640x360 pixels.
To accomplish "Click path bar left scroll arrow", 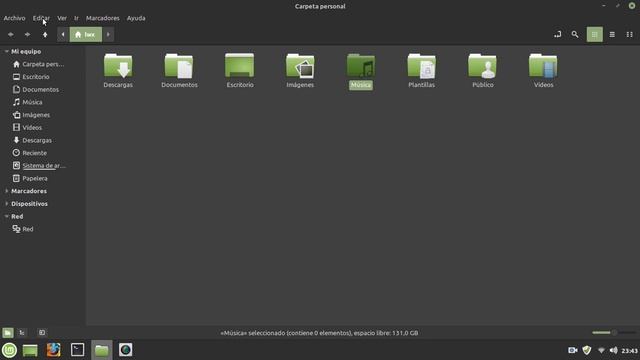I will coord(63,35).
